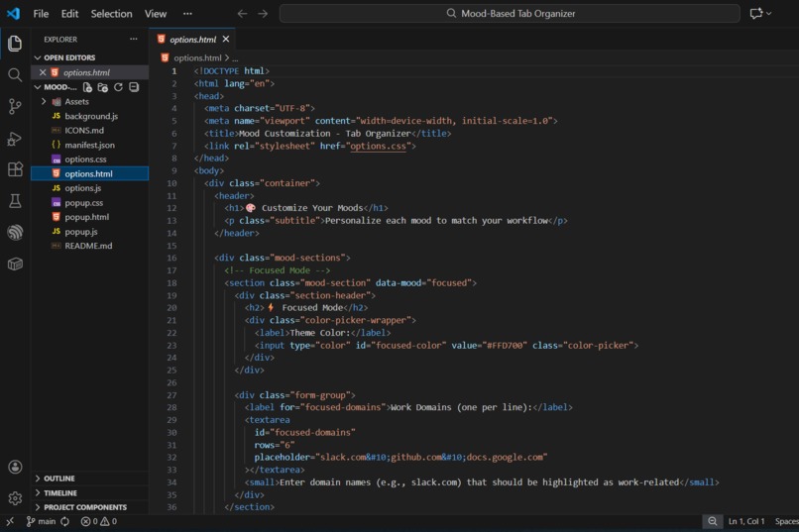799x532 pixels.
Task: Open options.css in explorer
Action: tap(85, 160)
